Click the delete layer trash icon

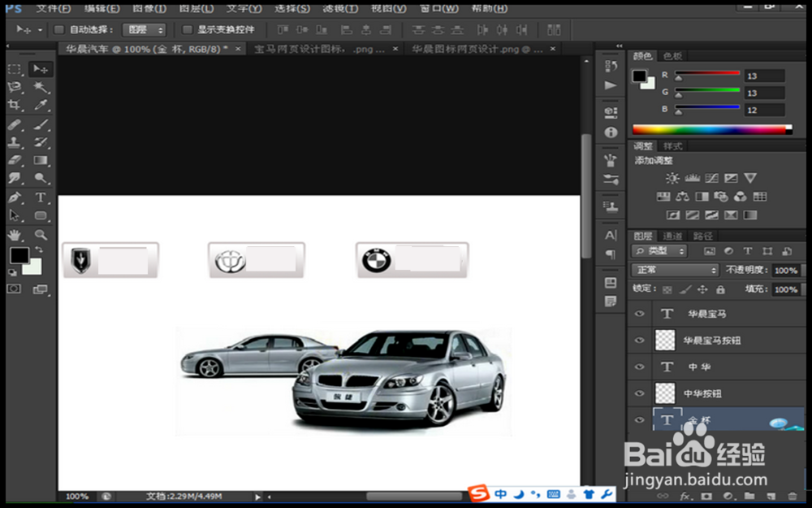(x=792, y=496)
